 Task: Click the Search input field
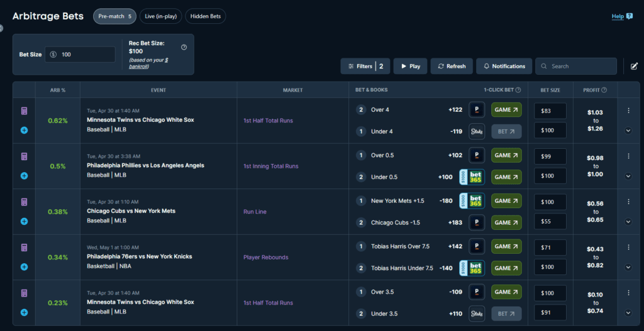[x=576, y=66]
